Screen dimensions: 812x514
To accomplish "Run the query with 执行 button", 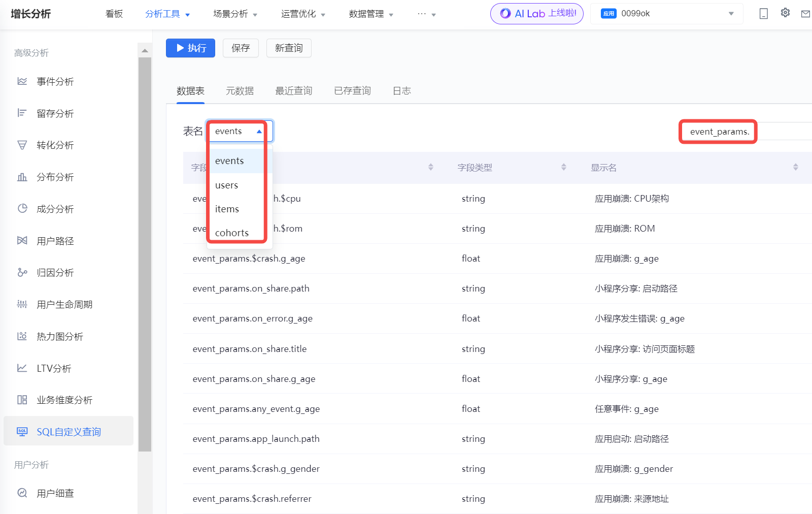I will pyautogui.click(x=190, y=48).
